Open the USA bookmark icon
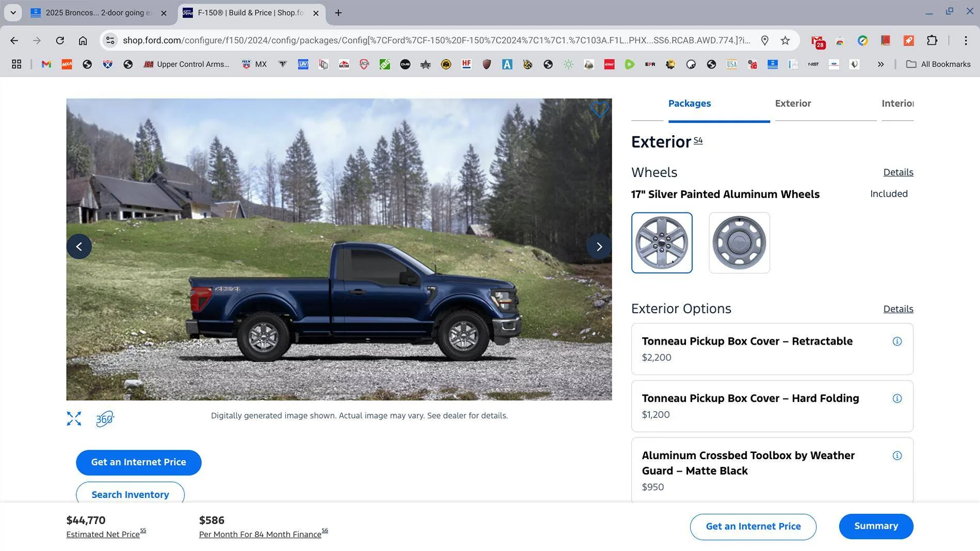Image resolution: width=980 pixels, height=551 pixels. click(x=731, y=64)
